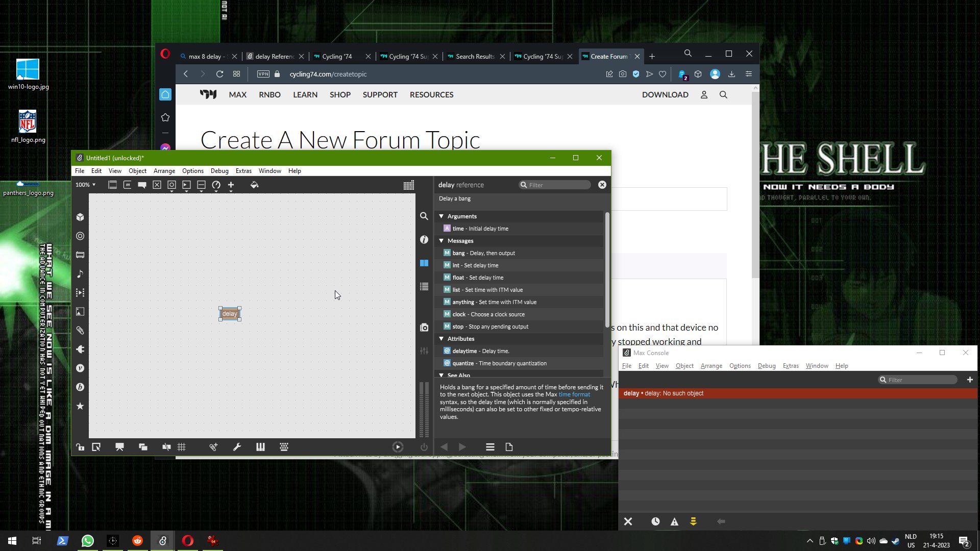The image size is (980, 551).
Task: Click the Format paint bucket icon
Action: click(x=254, y=185)
